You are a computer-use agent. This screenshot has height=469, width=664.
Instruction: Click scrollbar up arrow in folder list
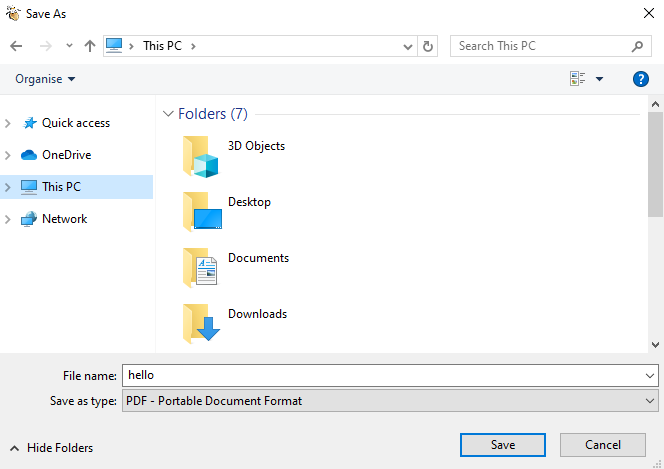coord(655,104)
